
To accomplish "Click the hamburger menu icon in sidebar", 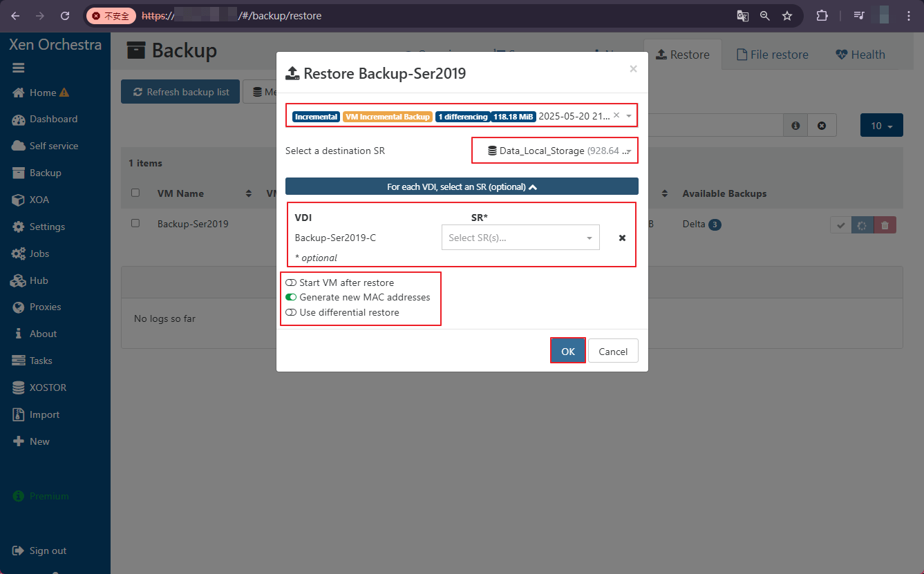I will point(18,68).
